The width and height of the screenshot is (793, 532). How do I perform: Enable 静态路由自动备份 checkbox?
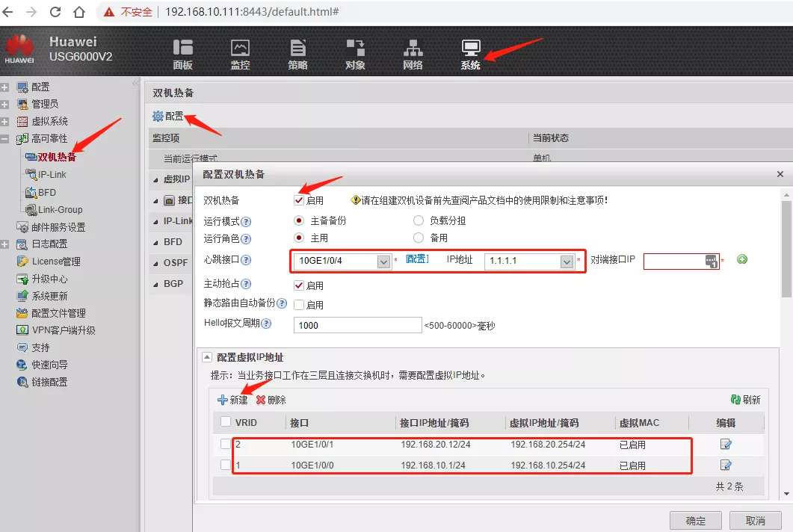(x=299, y=305)
